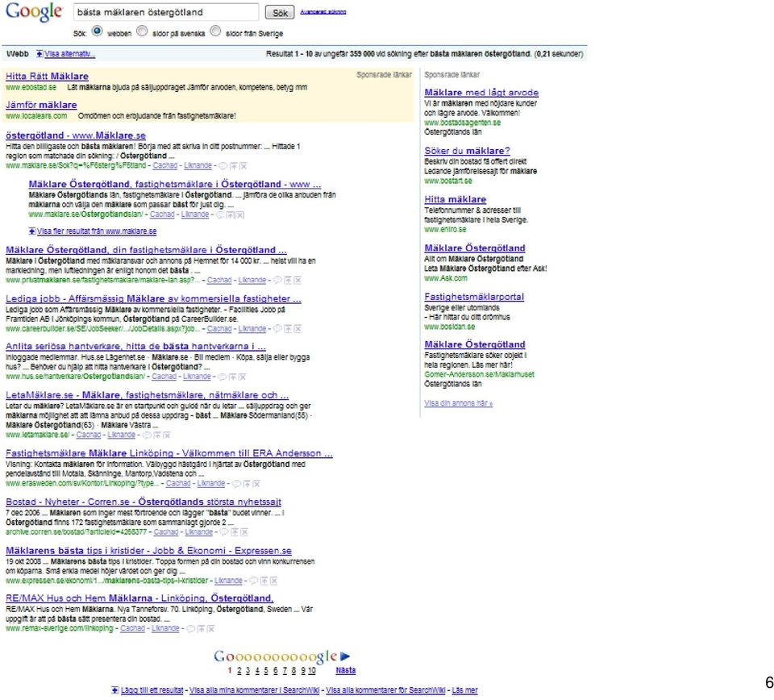Comment on the archive.corren.se result
The width and height of the screenshot is (774, 700).
[224, 532]
